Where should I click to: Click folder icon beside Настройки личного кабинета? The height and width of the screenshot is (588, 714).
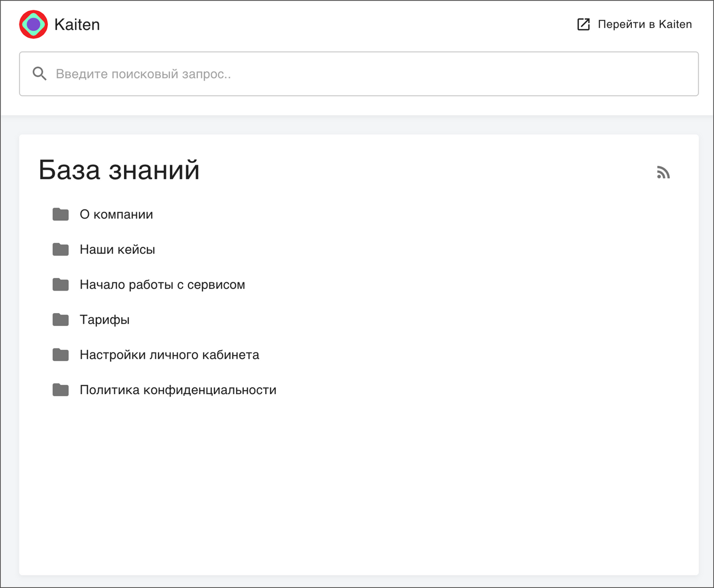pyautogui.click(x=61, y=355)
